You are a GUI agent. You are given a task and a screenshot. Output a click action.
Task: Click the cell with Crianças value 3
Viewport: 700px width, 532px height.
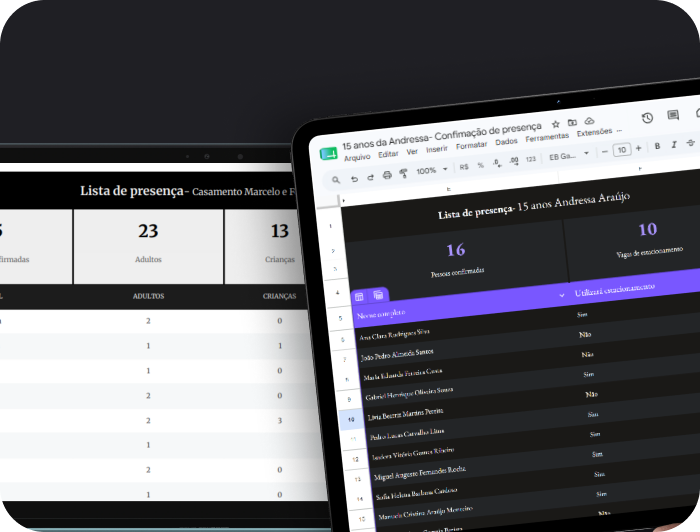coord(280,420)
